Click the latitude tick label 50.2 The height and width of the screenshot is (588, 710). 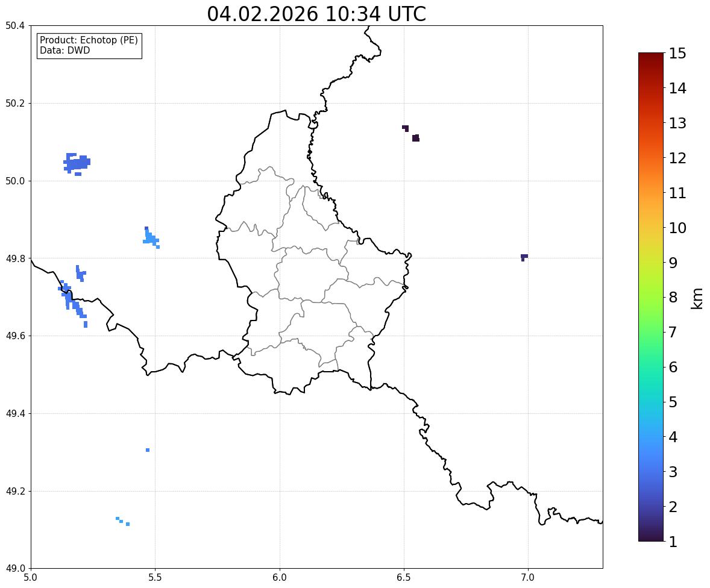point(15,103)
